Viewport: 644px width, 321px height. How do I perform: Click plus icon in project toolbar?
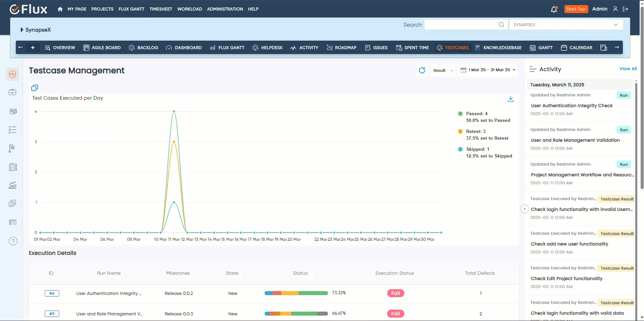(x=33, y=48)
